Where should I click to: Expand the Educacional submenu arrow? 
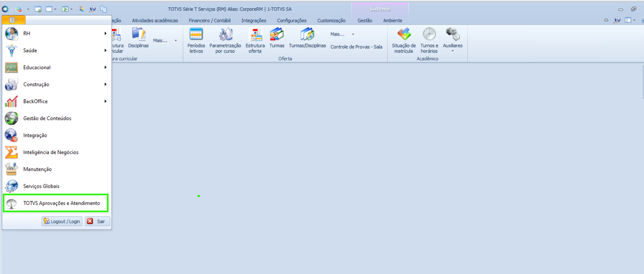pos(106,67)
